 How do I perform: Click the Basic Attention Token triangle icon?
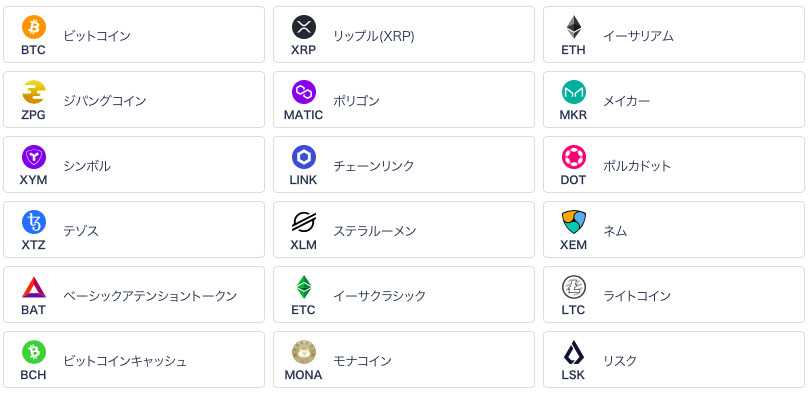tap(34, 287)
